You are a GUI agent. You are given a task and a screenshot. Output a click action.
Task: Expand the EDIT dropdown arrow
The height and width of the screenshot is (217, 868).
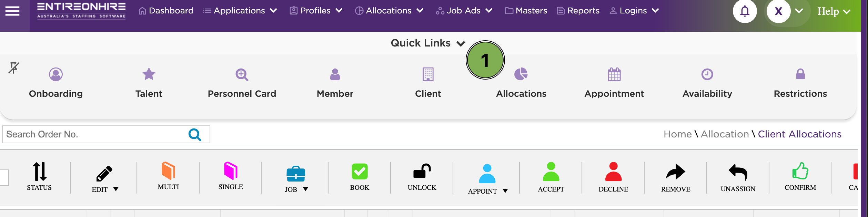coord(116,189)
